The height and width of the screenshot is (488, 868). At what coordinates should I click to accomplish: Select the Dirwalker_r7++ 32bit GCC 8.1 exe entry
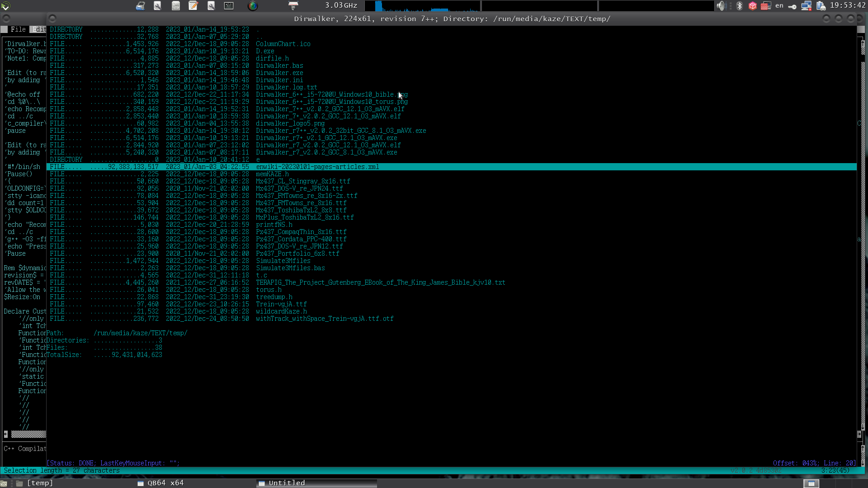341,131
